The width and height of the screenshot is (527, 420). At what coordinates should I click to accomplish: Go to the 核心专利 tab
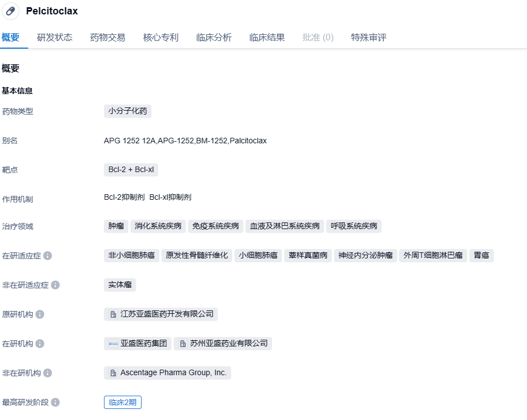pyautogui.click(x=161, y=38)
